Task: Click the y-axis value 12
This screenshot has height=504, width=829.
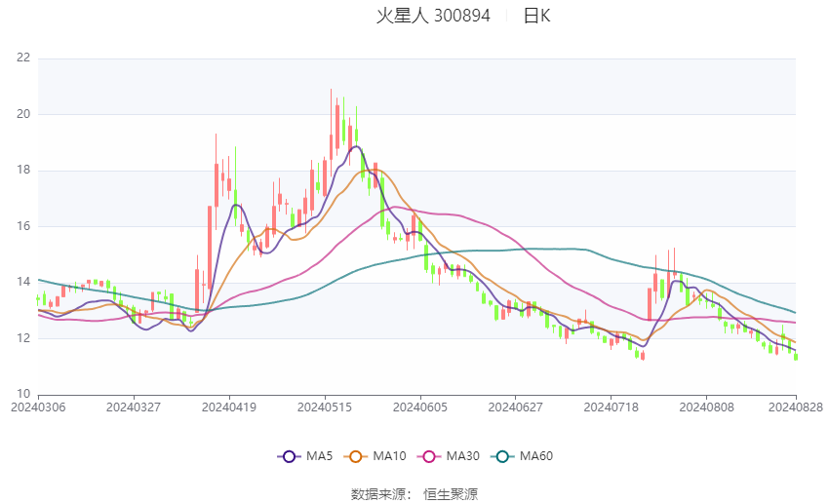Action: [23, 338]
